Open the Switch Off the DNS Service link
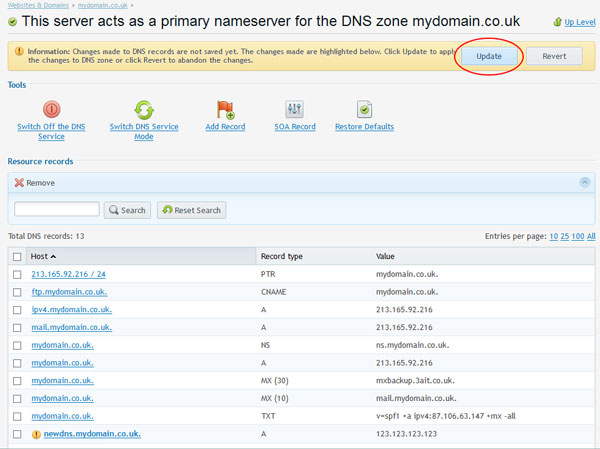Screen dimensions: 600x449 (x=51, y=131)
